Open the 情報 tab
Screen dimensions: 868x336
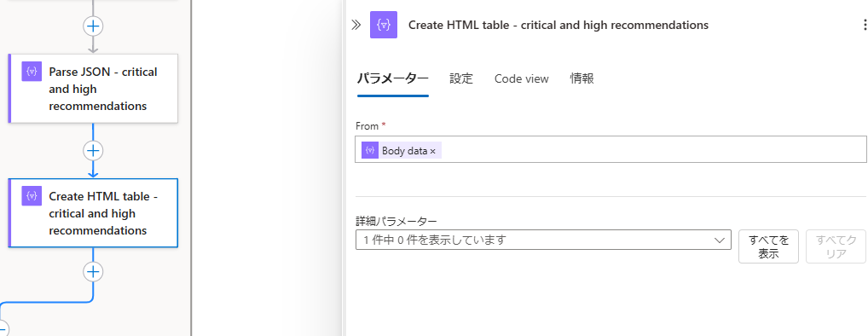click(x=582, y=78)
